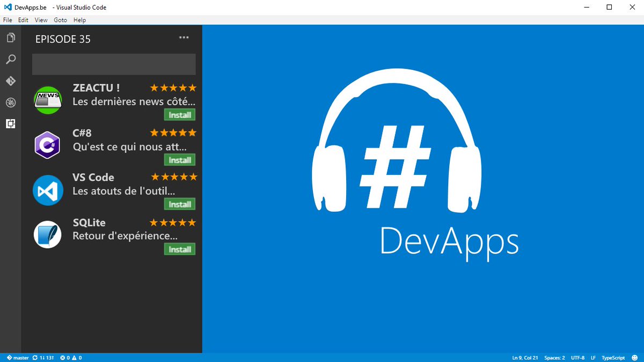Click the Ln 9, Col 21 indicator
This screenshot has width=644, height=362.
(x=525, y=358)
